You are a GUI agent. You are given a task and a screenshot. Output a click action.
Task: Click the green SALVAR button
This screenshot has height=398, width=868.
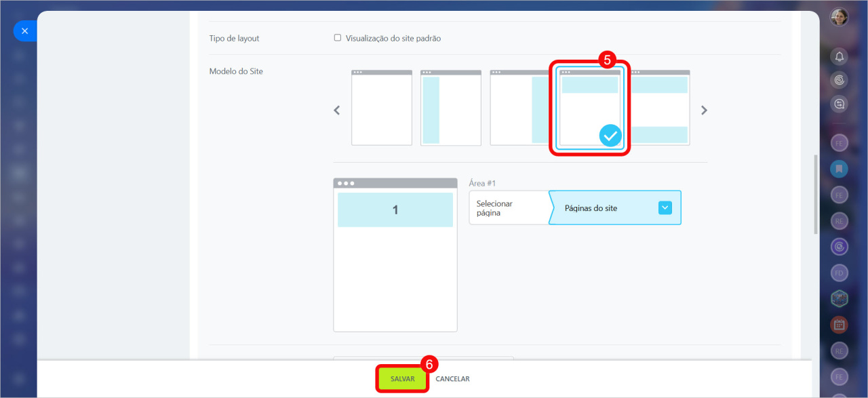click(402, 379)
